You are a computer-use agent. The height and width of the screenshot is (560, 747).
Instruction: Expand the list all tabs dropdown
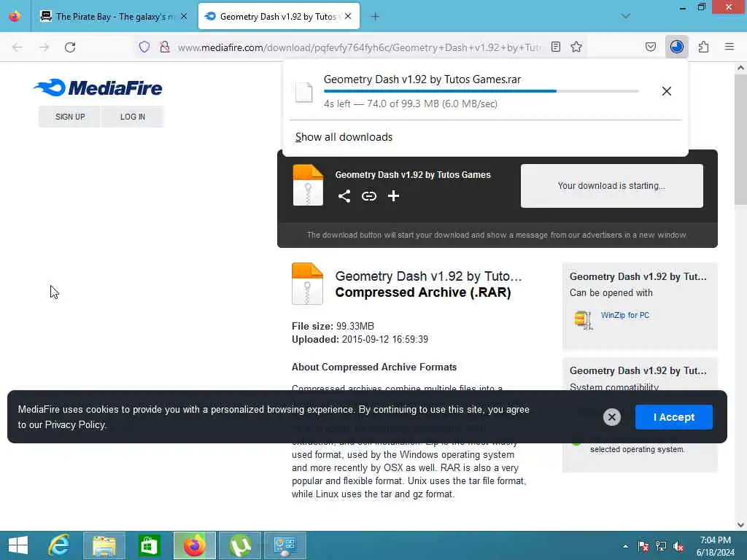click(x=626, y=17)
